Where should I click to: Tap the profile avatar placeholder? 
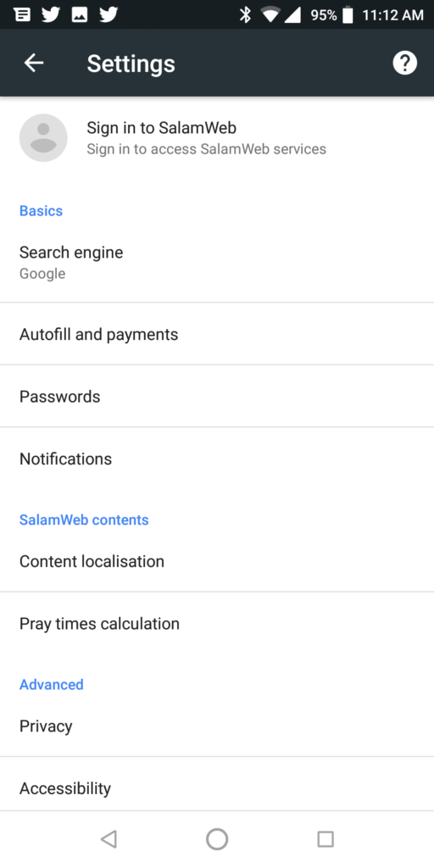(43, 138)
